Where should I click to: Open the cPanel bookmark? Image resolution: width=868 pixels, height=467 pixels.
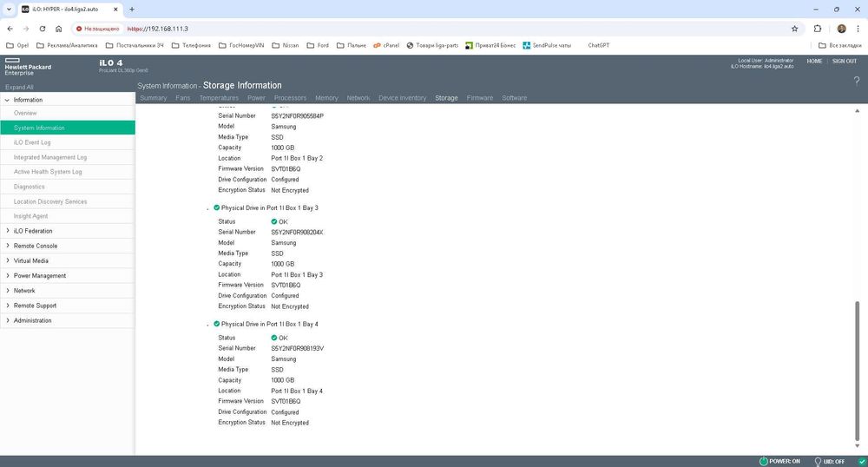coord(386,45)
